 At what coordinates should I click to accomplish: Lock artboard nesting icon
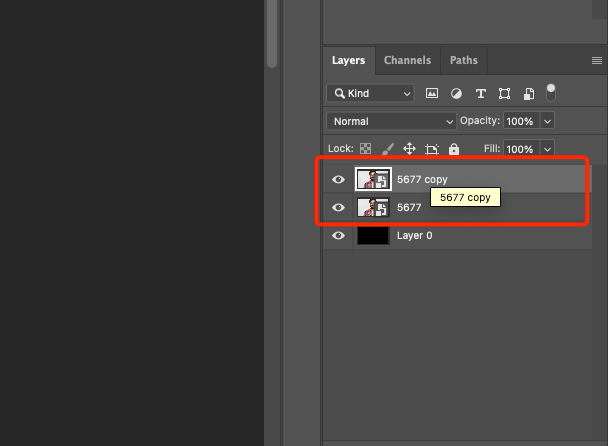[432, 149]
